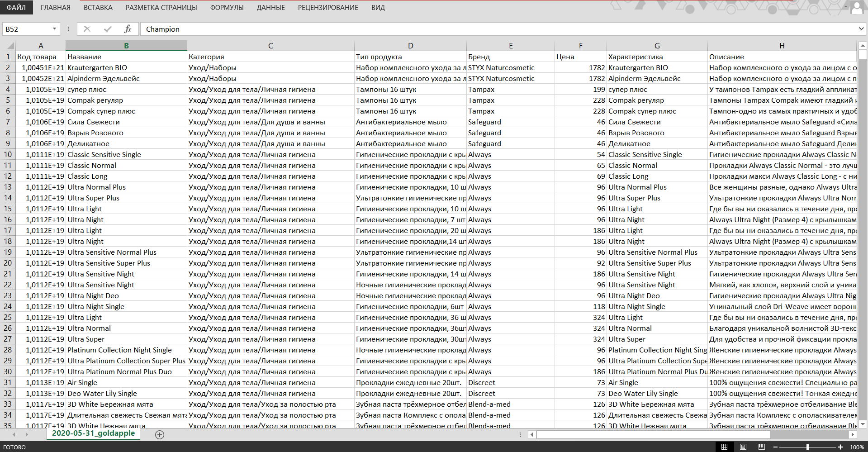The width and height of the screenshot is (868, 452).
Task: Click 'Tampax' brand cell in row 4
Action: [x=511, y=89]
